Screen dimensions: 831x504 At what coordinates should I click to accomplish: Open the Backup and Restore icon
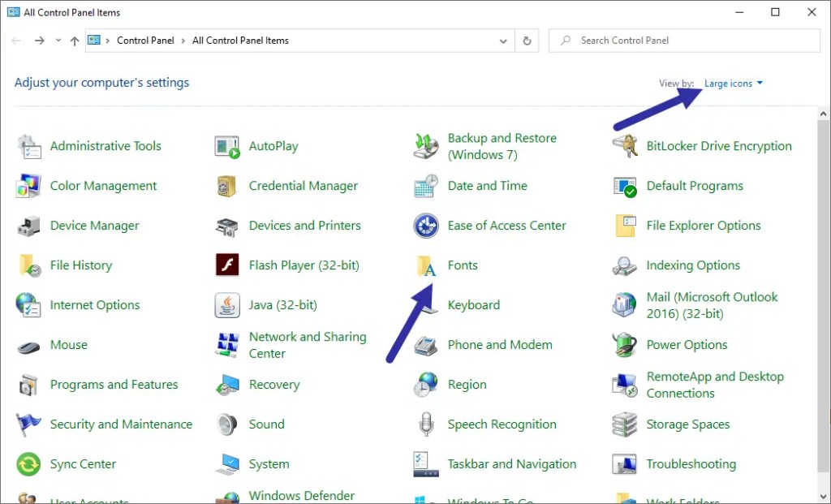426,146
